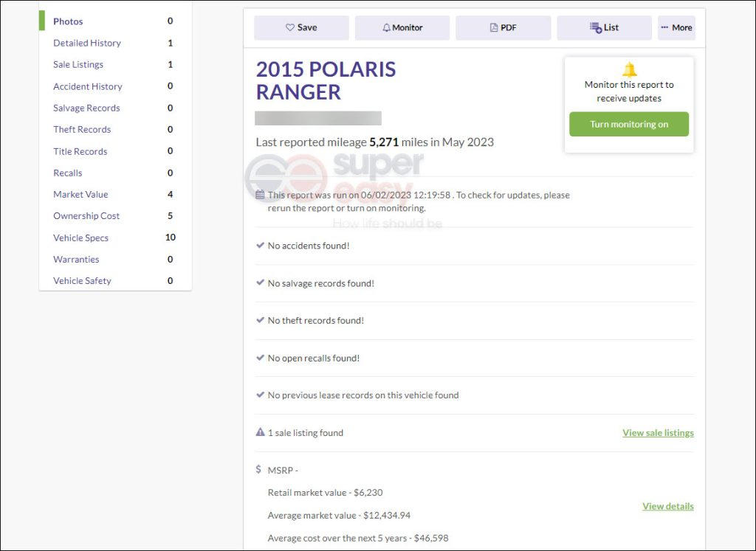Click the list-add icon beside List
The image size is (756, 551).
click(x=596, y=27)
